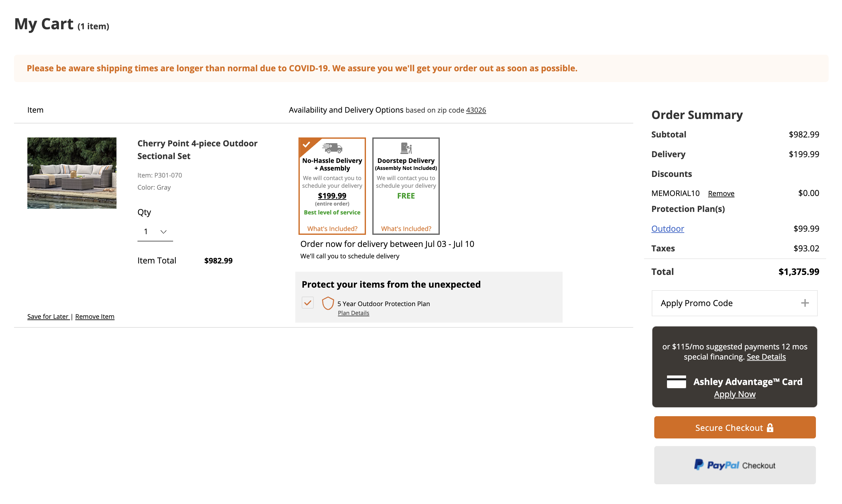Screen dimensions: 842x504
Task: Select the No-Hassle Delivery truck icon
Action: click(333, 148)
